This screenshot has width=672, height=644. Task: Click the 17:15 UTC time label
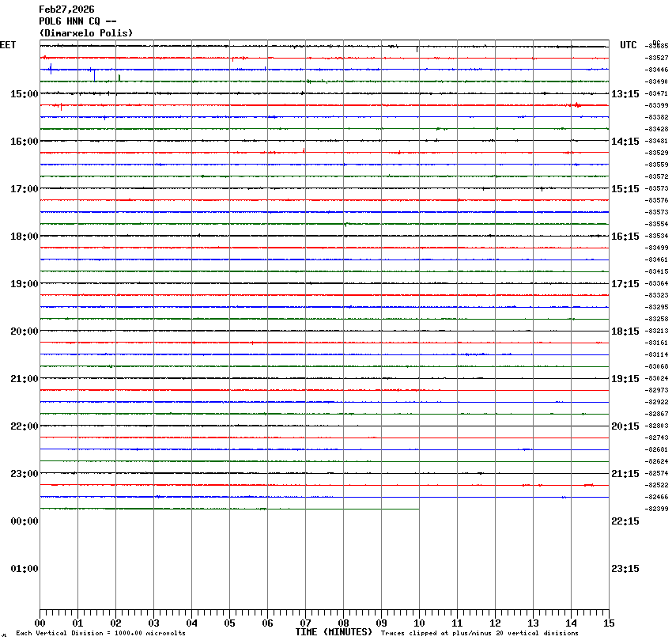pyautogui.click(x=625, y=284)
